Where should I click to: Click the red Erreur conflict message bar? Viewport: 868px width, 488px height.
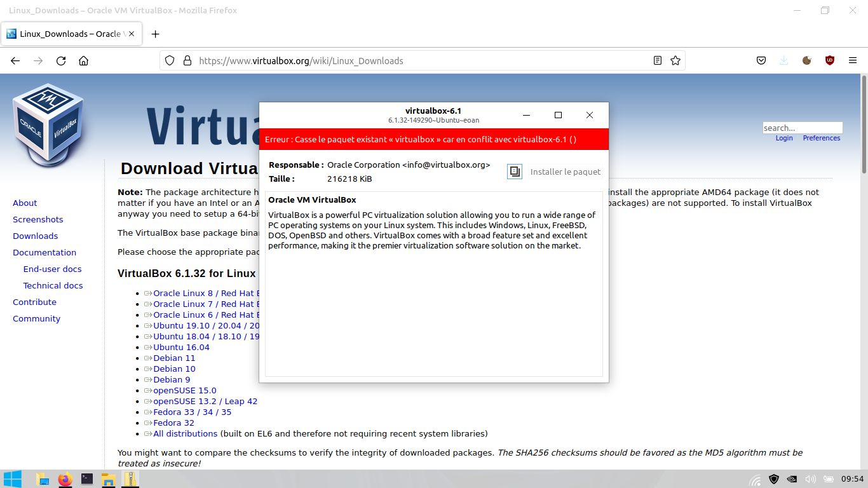click(434, 139)
